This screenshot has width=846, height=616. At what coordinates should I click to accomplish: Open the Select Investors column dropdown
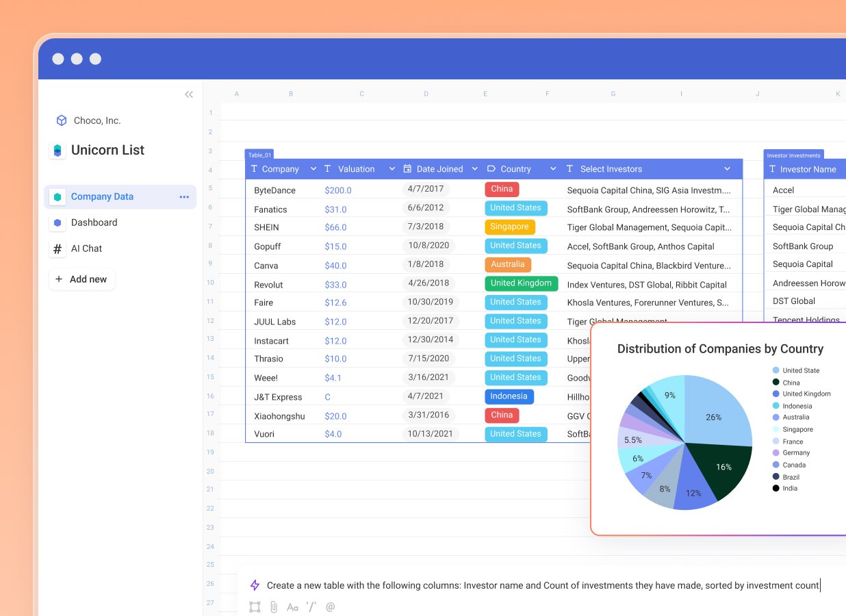pyautogui.click(x=727, y=168)
